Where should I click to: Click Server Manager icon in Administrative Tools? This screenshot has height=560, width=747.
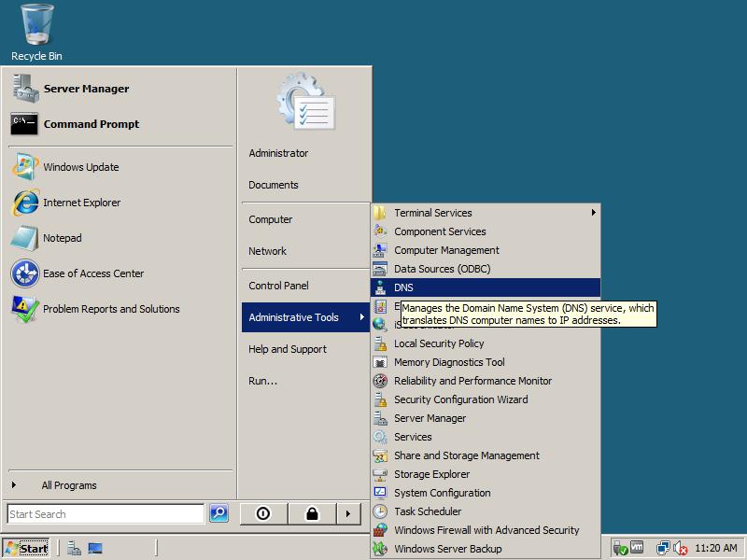pos(380,418)
